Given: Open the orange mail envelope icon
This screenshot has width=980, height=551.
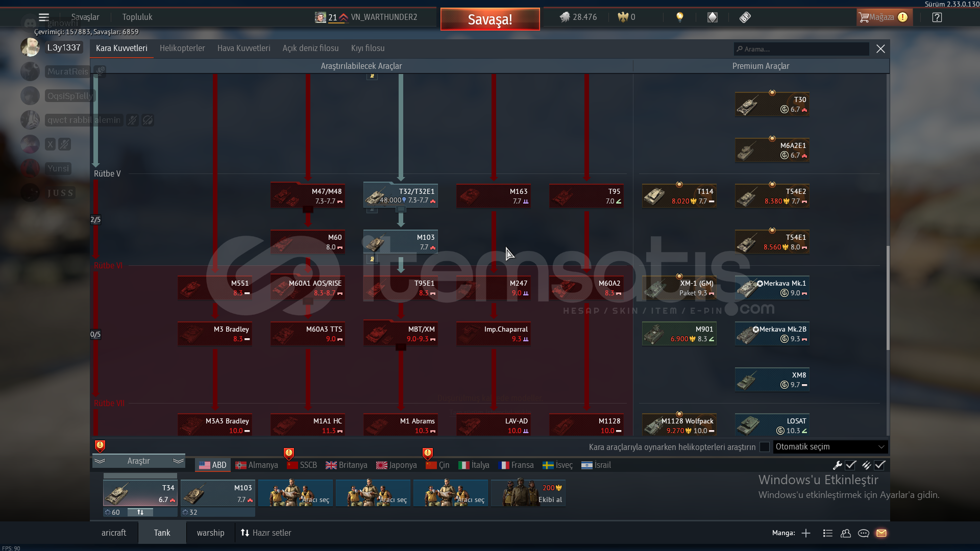Looking at the screenshot, I should (x=881, y=533).
